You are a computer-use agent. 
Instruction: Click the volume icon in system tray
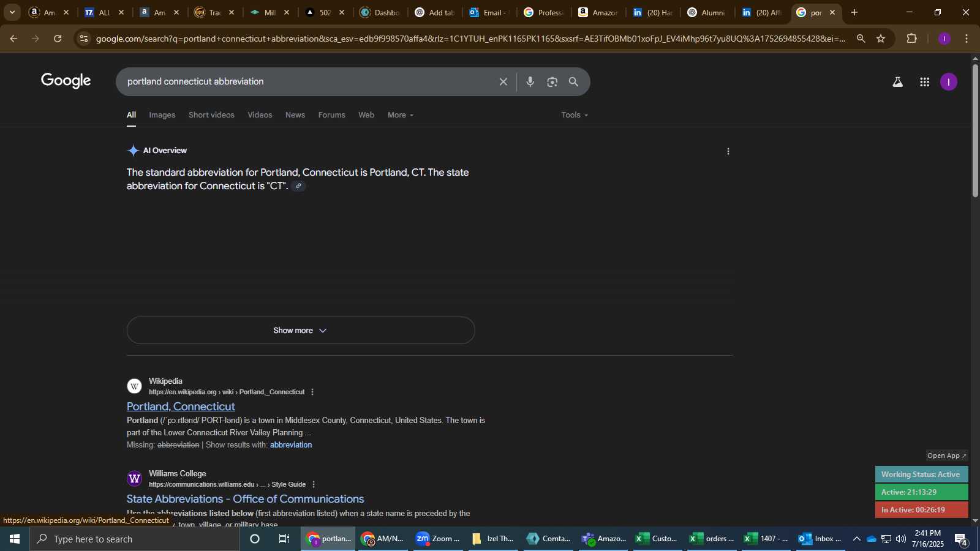(900, 539)
